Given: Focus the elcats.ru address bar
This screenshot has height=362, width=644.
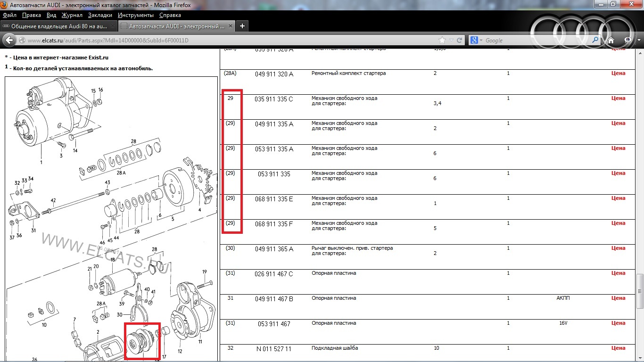Looking at the screenshot, I should (x=231, y=41).
